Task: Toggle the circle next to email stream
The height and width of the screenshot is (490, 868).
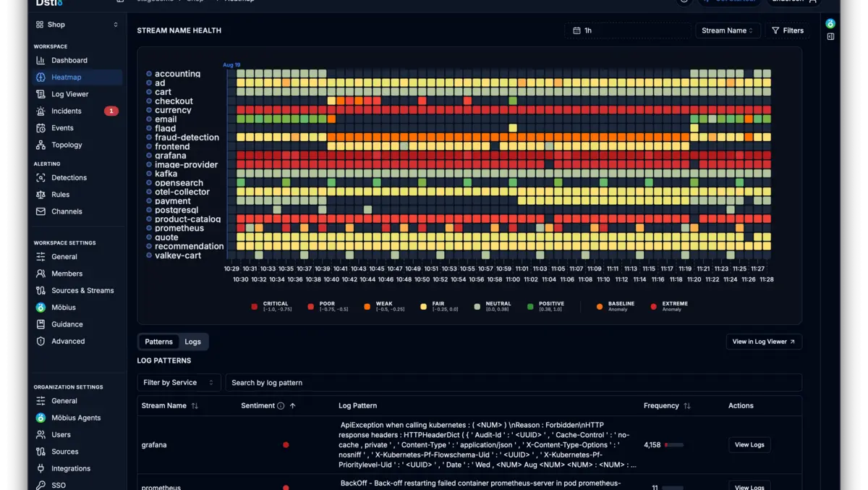Action: 149,119
